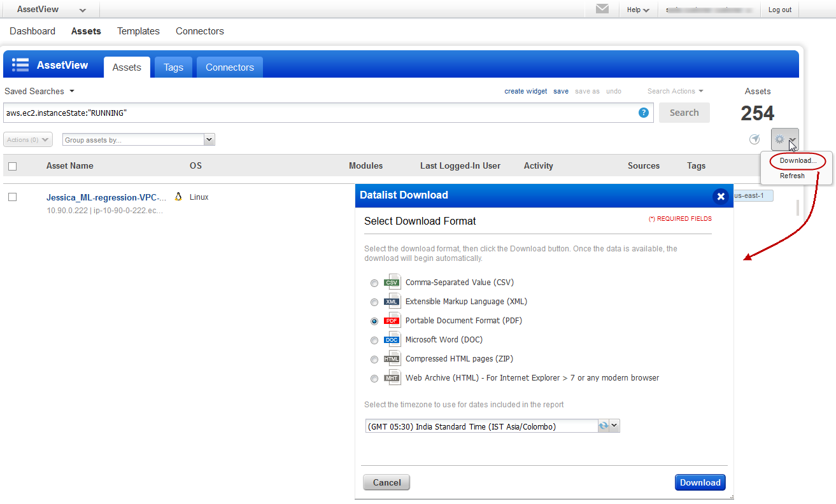Click the undo link
836x504 pixels.
(614, 91)
